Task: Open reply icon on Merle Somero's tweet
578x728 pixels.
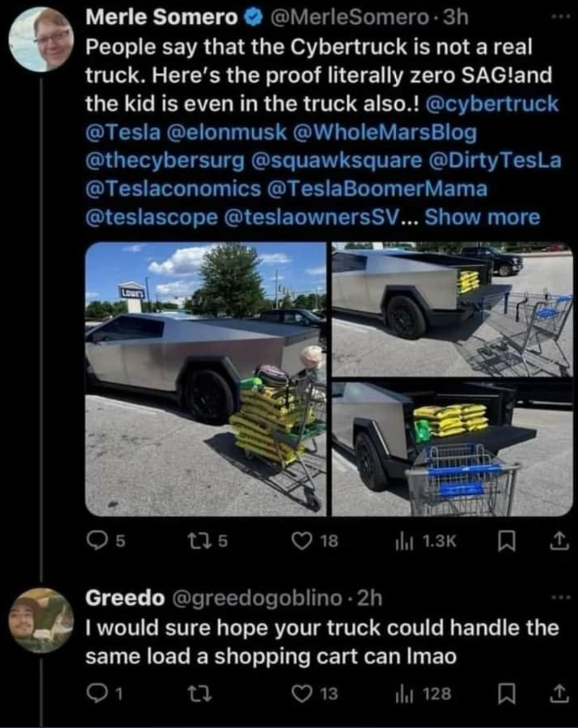Action: click(x=95, y=540)
